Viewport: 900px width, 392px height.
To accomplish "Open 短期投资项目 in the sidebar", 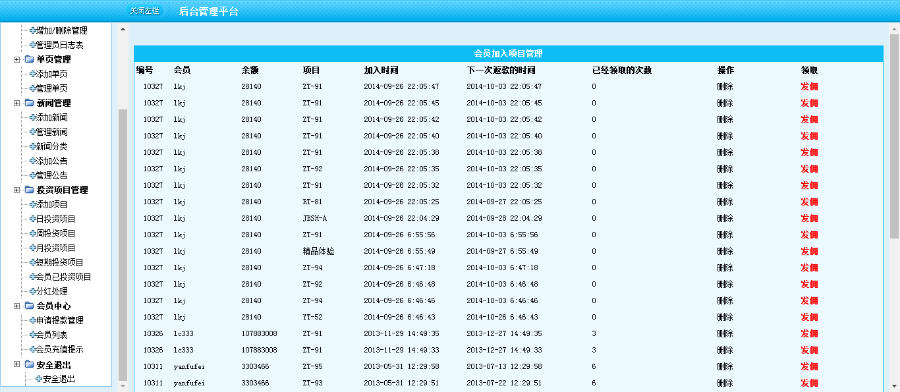I will (60, 262).
